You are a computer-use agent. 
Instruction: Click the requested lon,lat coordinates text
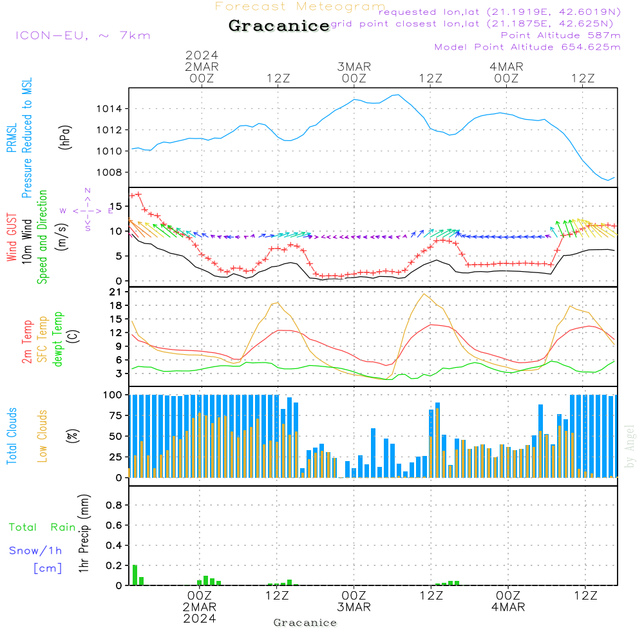point(500,12)
